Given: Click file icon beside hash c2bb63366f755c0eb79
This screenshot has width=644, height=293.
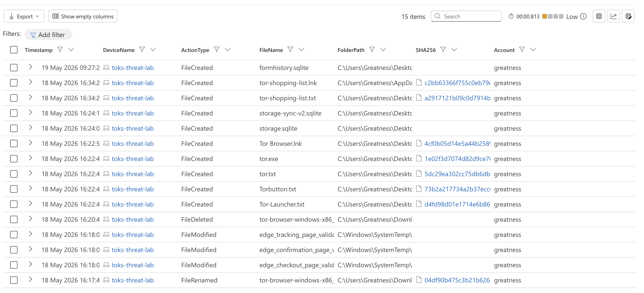Looking at the screenshot, I should click(x=419, y=83).
